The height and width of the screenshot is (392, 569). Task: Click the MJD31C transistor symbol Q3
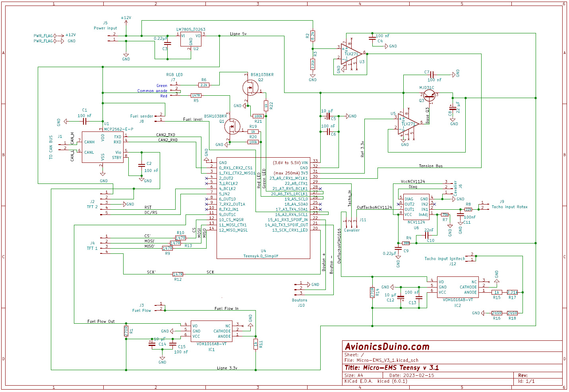[429, 96]
